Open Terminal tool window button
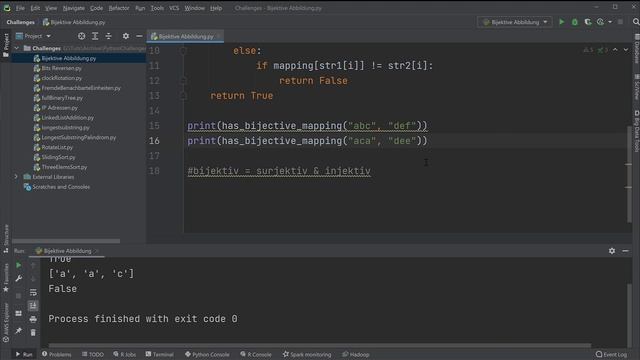This screenshot has width=640, height=360. [x=160, y=354]
